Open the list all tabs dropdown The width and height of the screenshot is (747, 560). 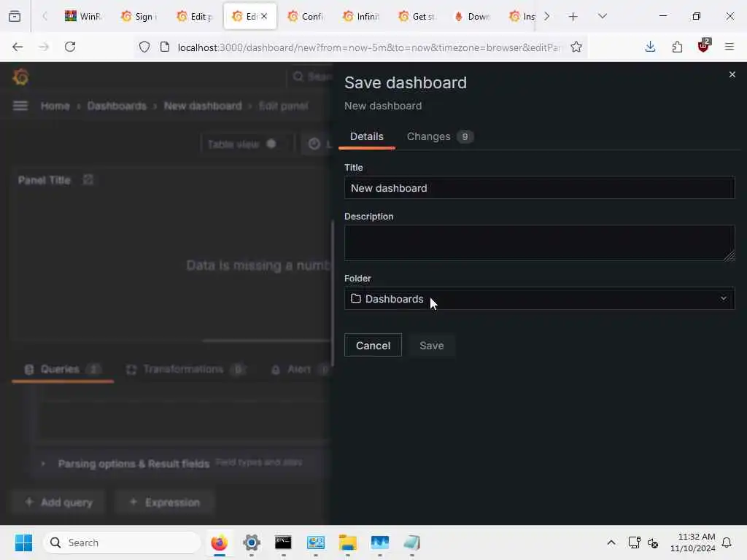point(603,16)
